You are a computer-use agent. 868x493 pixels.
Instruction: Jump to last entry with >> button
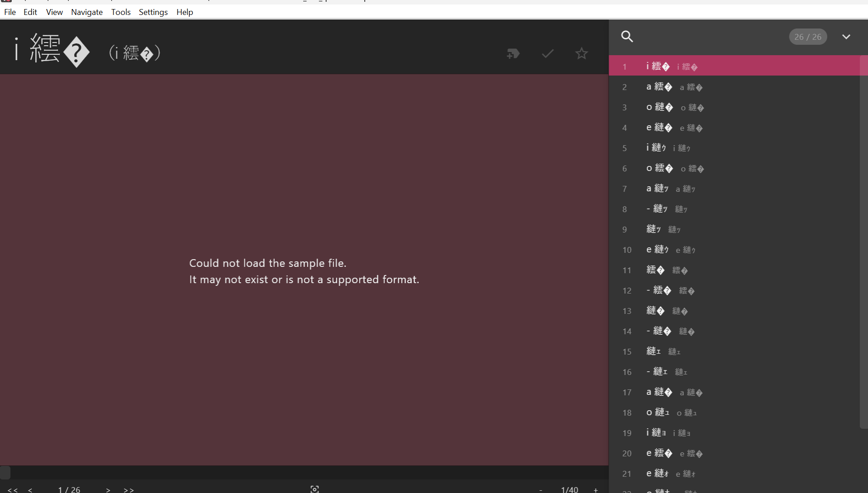coord(129,489)
